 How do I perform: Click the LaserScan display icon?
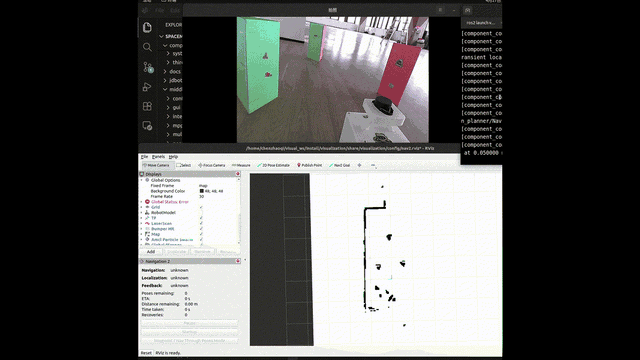tap(147, 223)
